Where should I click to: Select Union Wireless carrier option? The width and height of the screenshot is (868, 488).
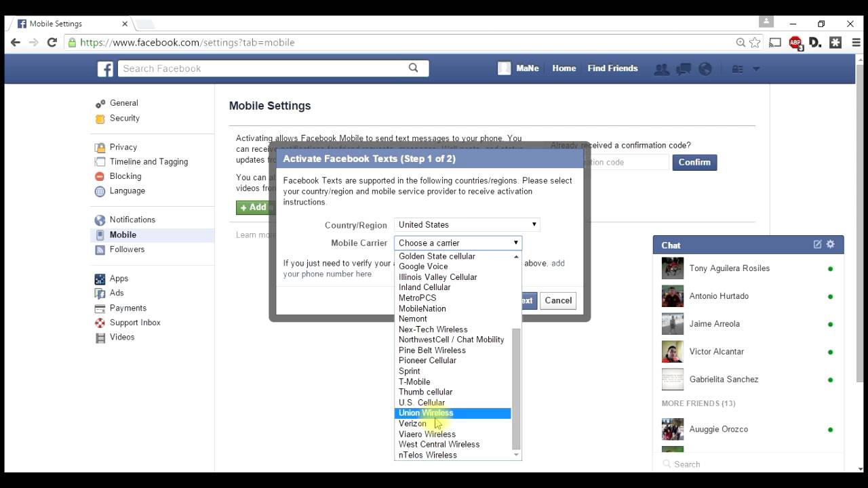tap(452, 413)
